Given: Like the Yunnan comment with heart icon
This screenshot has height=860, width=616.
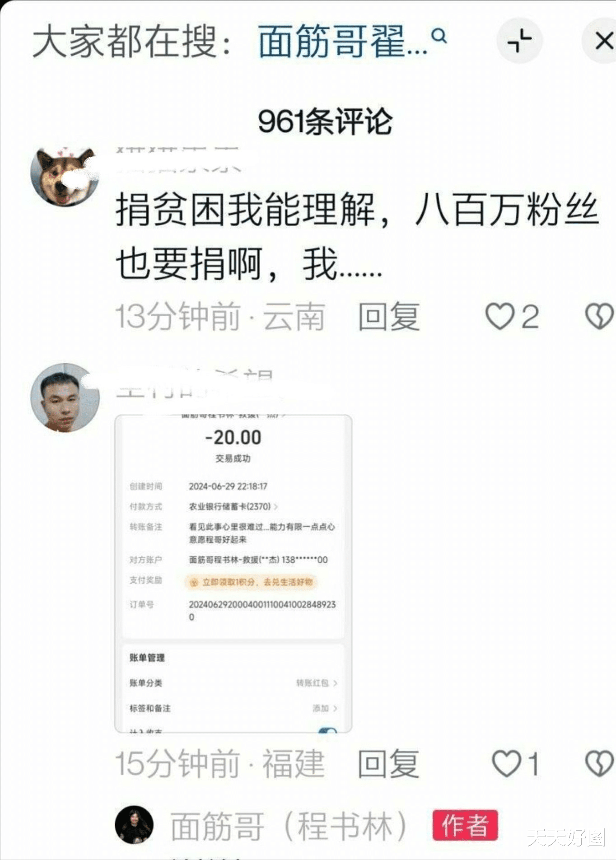Looking at the screenshot, I should (x=500, y=316).
